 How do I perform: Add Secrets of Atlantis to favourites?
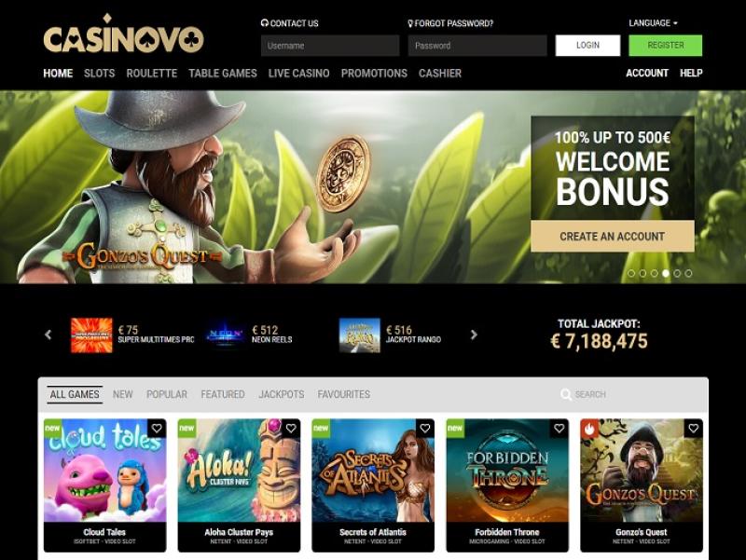click(x=425, y=429)
